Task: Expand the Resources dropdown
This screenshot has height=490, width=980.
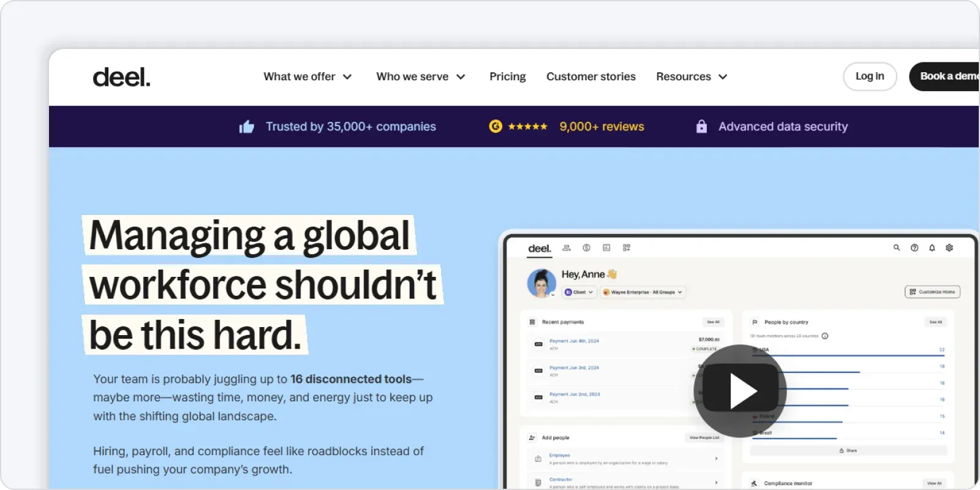Action: 692,77
